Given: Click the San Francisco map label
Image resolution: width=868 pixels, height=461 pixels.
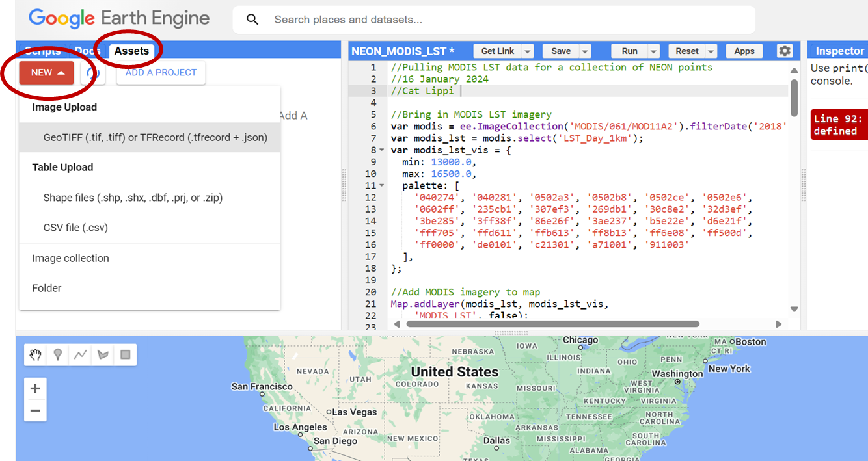Looking at the screenshot, I should (x=262, y=386).
